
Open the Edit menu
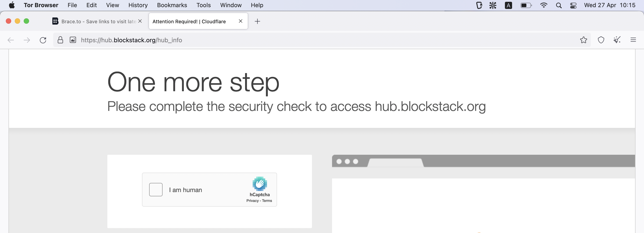[x=91, y=5]
